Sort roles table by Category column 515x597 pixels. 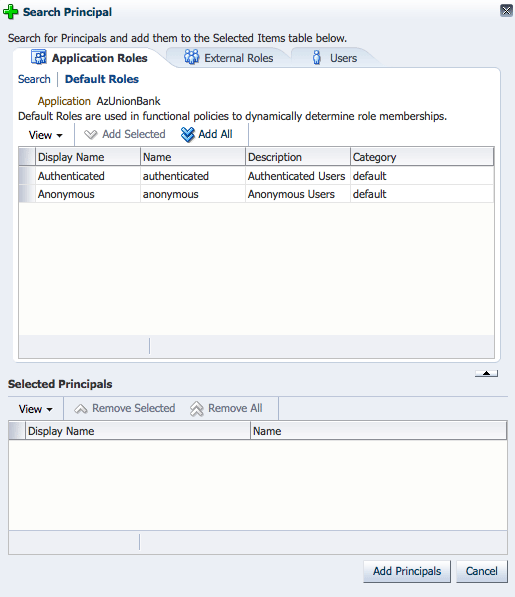(x=422, y=157)
